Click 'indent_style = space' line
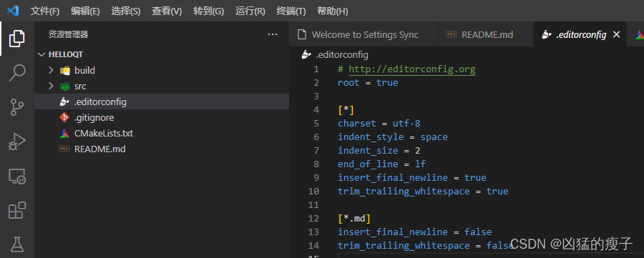Image resolution: width=644 pixels, height=258 pixels. (393, 137)
